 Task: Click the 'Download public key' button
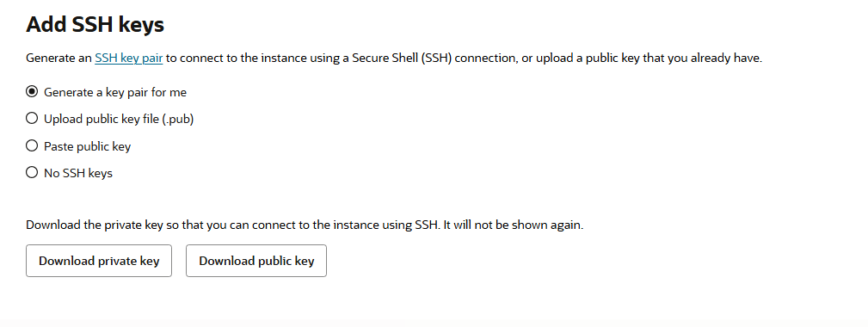click(x=256, y=261)
